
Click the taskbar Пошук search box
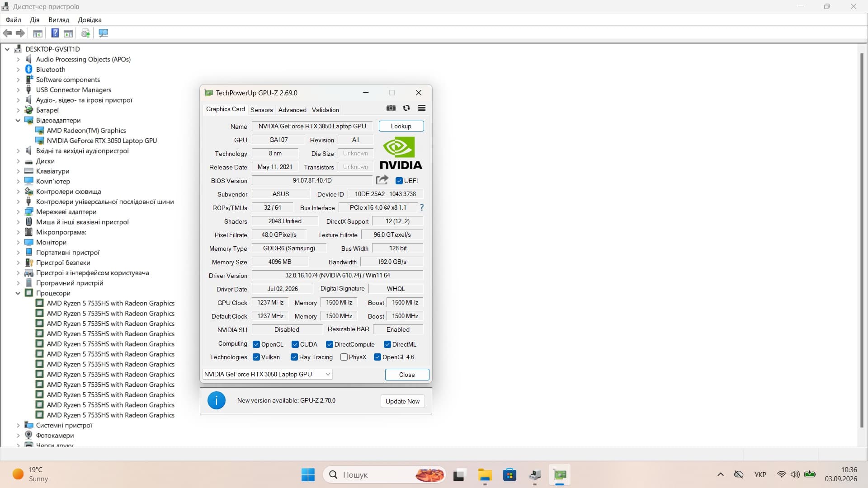[x=384, y=475]
